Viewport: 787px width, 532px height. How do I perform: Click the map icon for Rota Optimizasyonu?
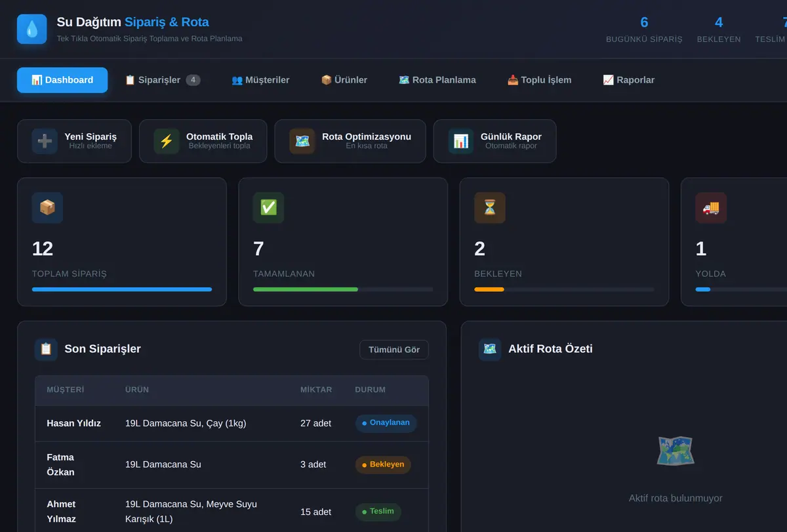tap(302, 141)
